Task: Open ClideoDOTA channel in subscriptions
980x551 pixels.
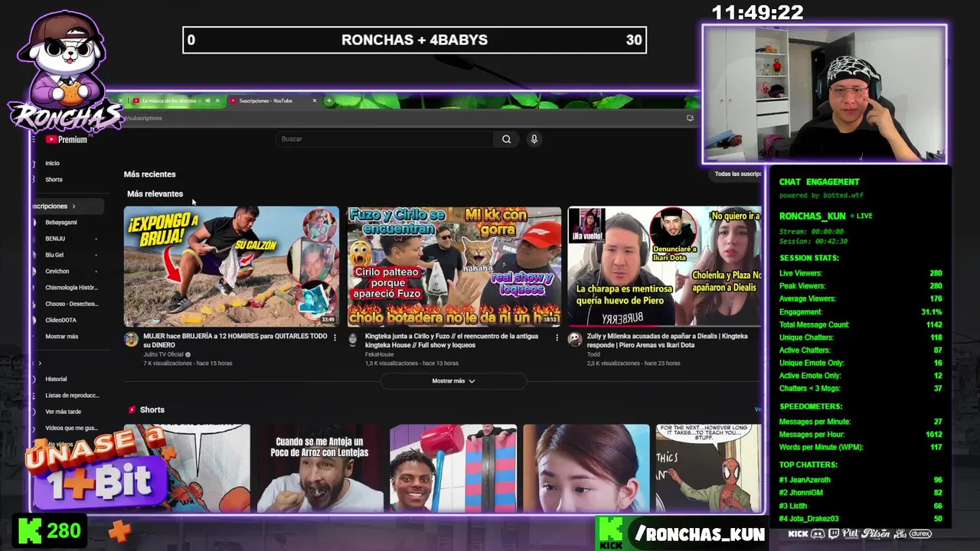Action: (60, 320)
